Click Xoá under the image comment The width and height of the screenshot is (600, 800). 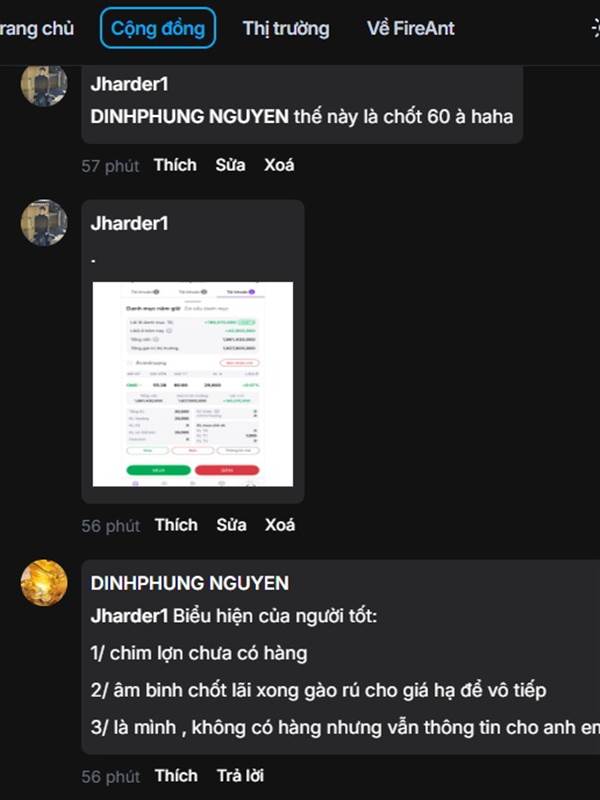280,524
